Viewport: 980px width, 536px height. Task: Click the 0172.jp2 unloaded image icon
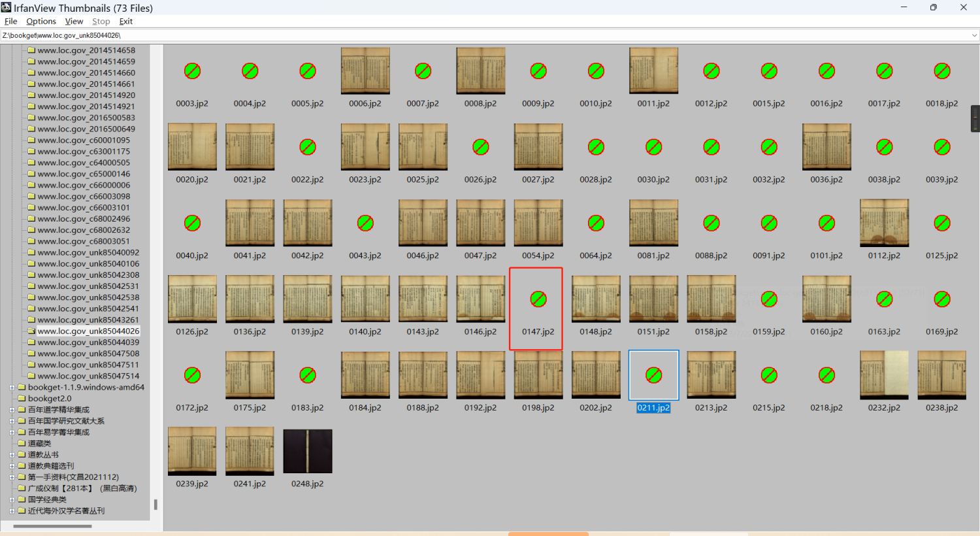pyautogui.click(x=192, y=375)
